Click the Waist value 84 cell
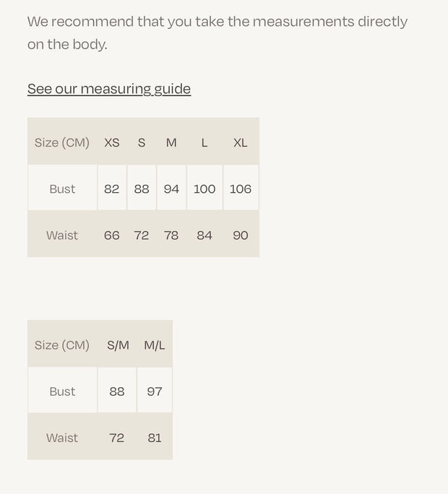This screenshot has width=448, height=494. [204, 235]
